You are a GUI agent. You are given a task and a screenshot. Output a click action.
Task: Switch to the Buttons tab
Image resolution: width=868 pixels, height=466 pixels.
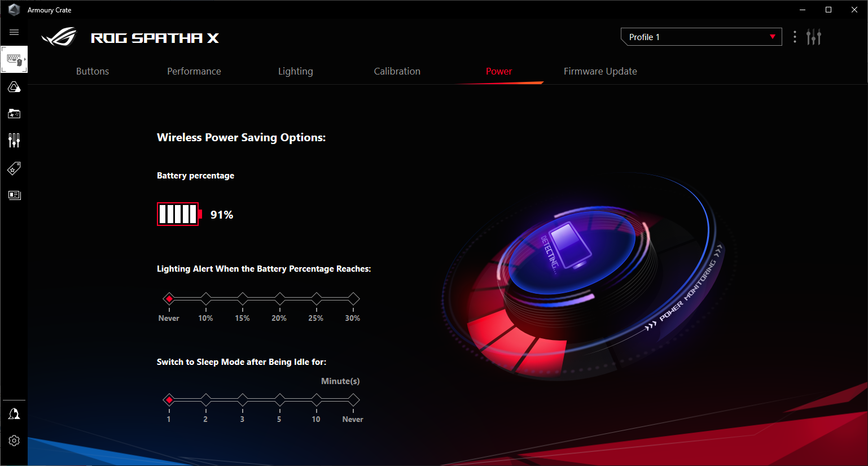93,71
